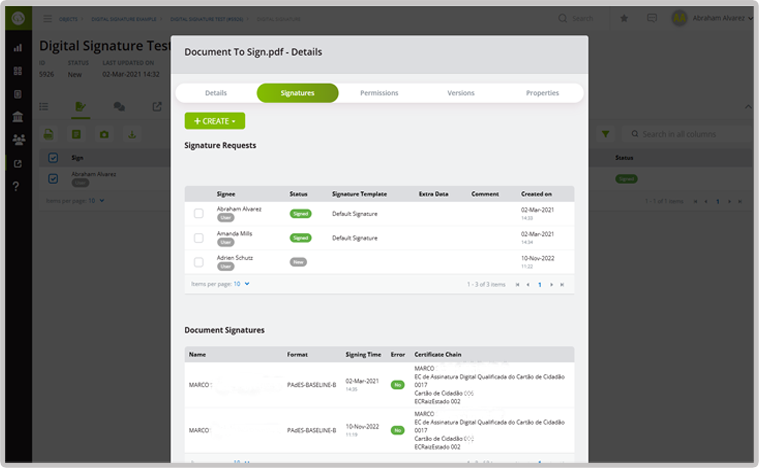
Task: Click the Signing Time column header
Action: [363, 355]
